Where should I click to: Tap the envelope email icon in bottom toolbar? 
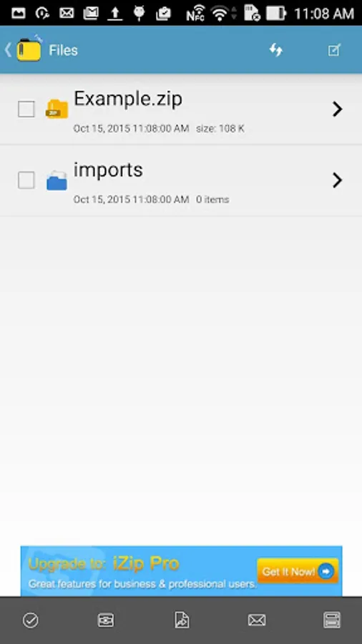257,620
